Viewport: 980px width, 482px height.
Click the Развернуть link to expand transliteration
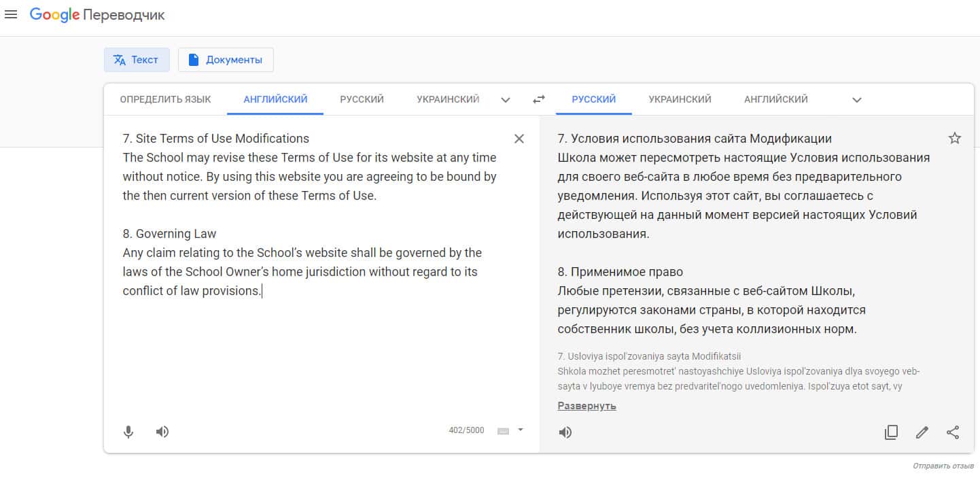pos(587,406)
